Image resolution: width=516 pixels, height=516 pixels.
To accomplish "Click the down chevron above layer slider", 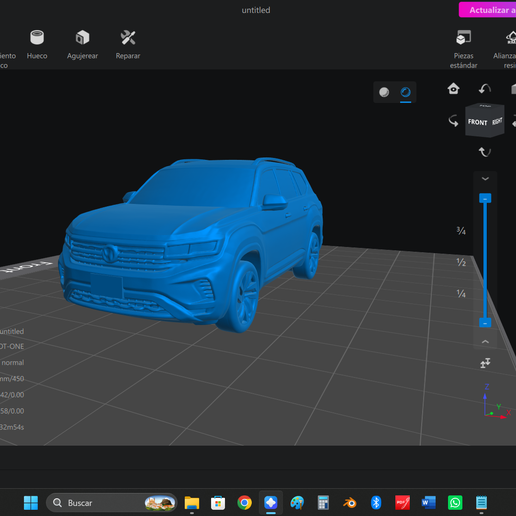I will 485,179.
